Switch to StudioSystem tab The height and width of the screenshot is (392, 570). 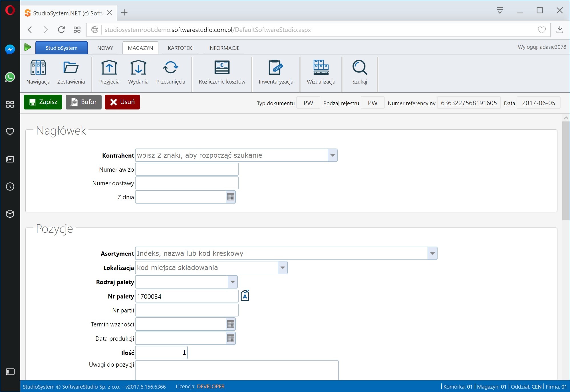click(61, 48)
